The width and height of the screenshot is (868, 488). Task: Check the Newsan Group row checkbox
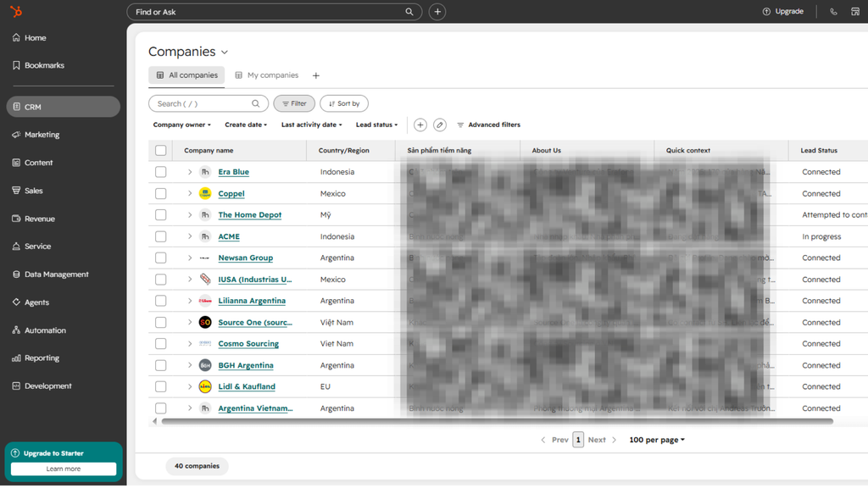coord(160,258)
